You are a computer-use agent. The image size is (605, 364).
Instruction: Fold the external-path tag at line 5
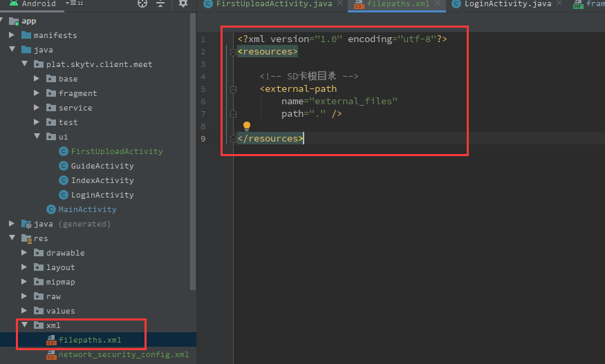233,89
